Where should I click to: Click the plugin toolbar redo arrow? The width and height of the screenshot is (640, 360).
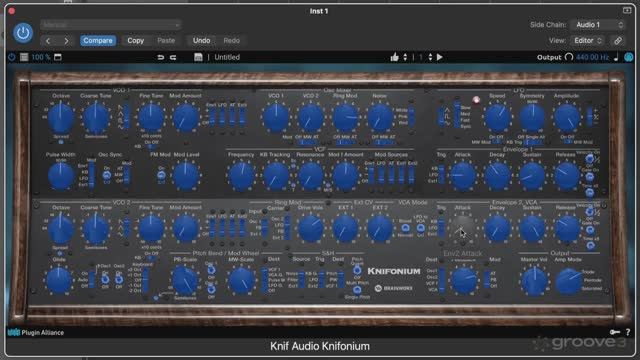pos(173,57)
